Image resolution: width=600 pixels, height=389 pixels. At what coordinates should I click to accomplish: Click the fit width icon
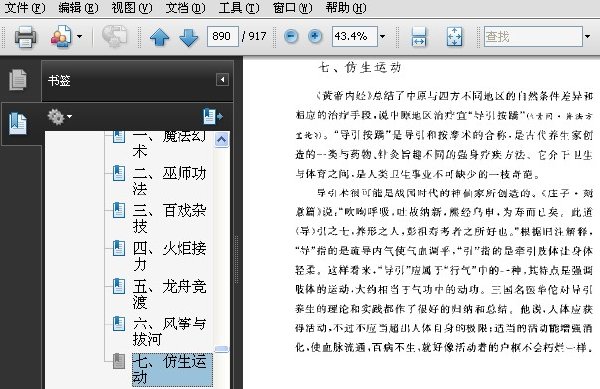pos(419,37)
